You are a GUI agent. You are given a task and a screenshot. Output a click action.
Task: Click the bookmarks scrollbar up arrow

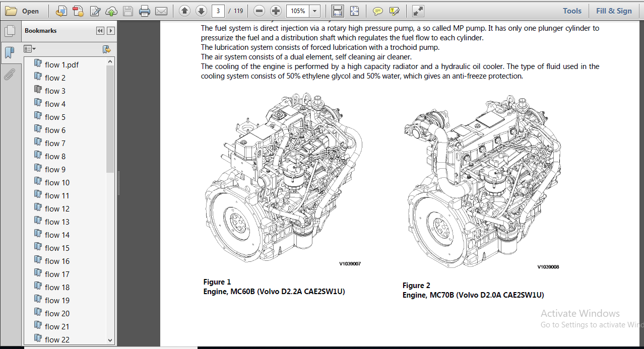[x=110, y=61]
